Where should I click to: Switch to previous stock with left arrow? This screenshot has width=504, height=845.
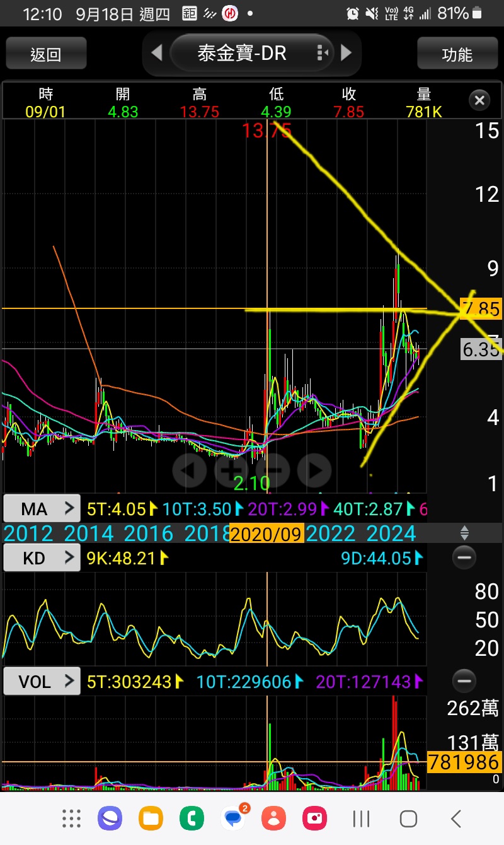(157, 53)
